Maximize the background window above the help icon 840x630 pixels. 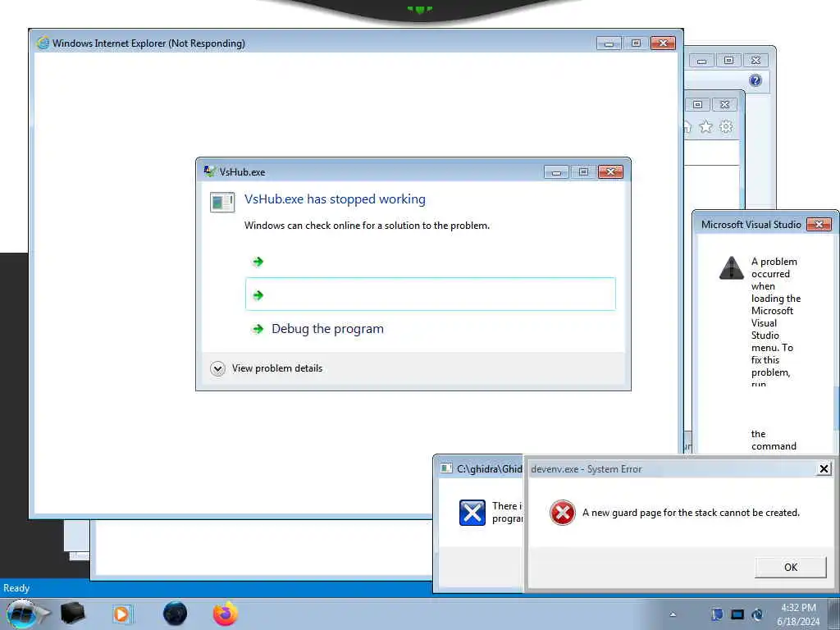[728, 60]
